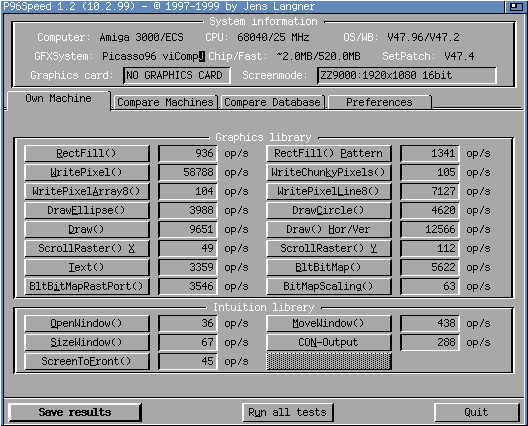The image size is (528, 426).
Task: Run the RectFill() Pattern test
Action: click(x=329, y=153)
